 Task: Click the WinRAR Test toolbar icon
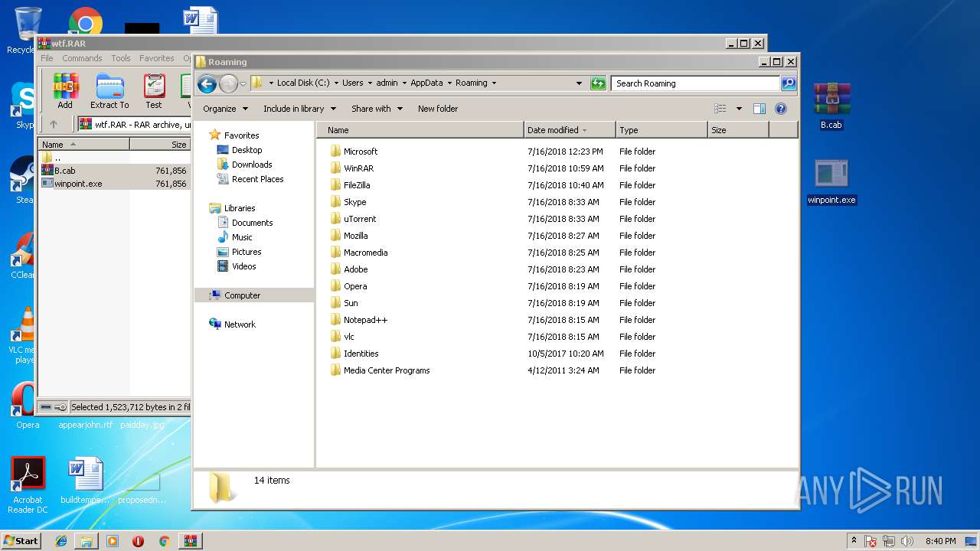coord(154,91)
